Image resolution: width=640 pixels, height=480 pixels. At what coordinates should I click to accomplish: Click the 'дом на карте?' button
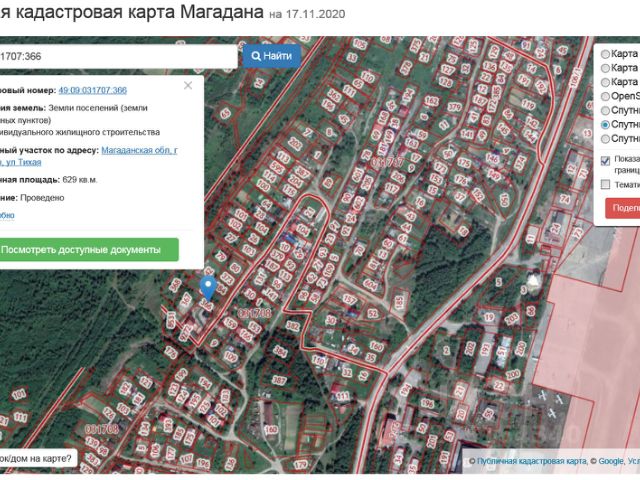coord(38,459)
